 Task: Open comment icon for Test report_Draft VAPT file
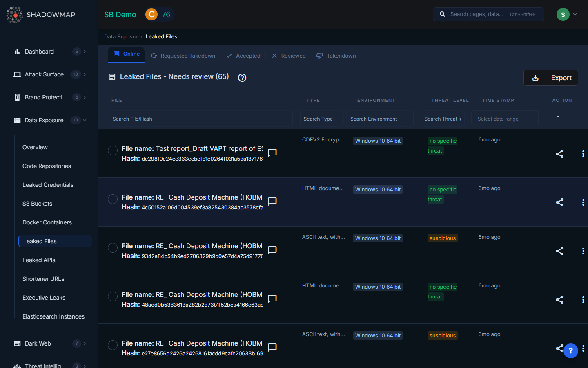[x=272, y=153]
